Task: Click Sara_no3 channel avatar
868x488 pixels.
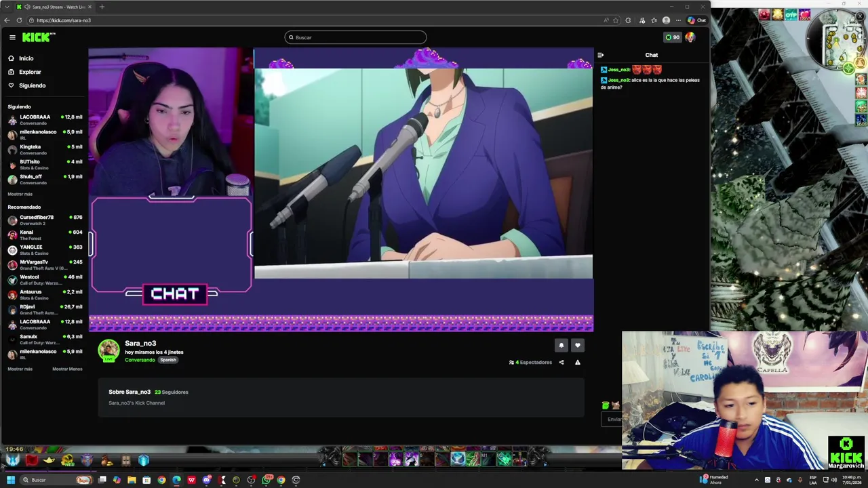Action: [x=108, y=350]
